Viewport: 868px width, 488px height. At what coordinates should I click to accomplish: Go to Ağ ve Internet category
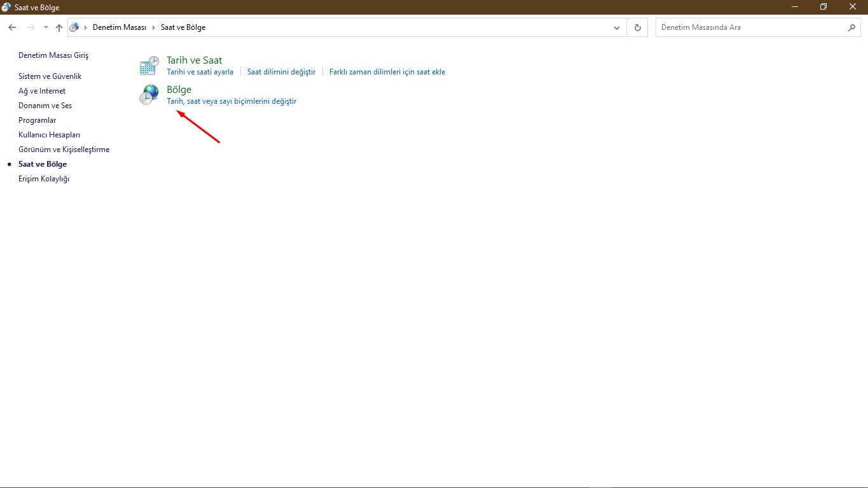42,91
